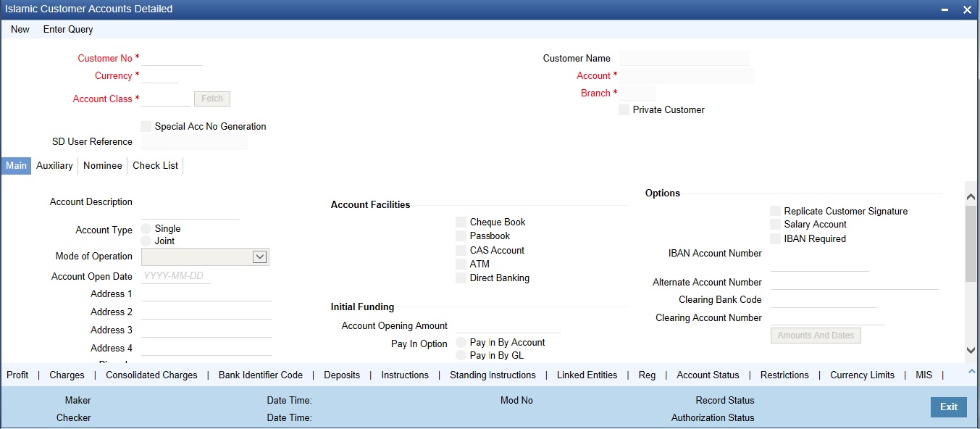Click Enter Query in the toolbar
Image resolution: width=980 pixels, height=429 pixels.
(68, 30)
